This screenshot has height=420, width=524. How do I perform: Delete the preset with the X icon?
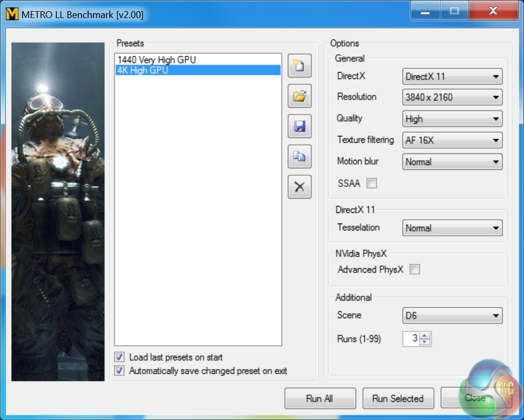(299, 187)
